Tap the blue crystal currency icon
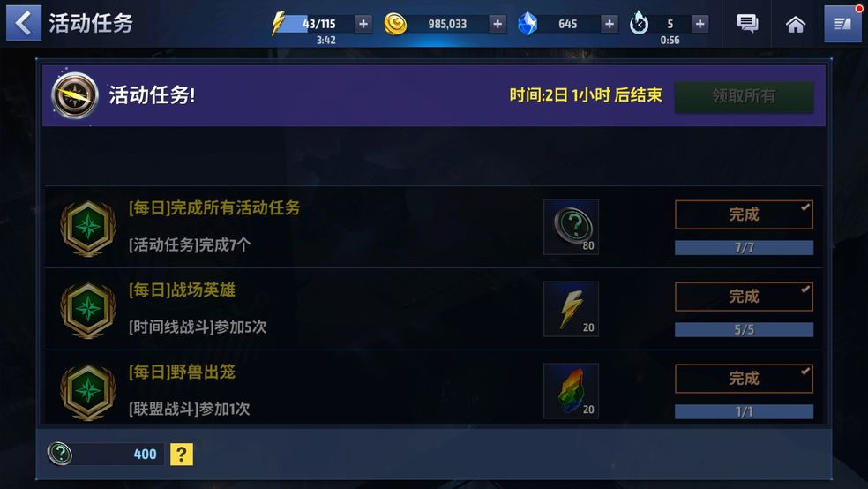 (x=528, y=24)
